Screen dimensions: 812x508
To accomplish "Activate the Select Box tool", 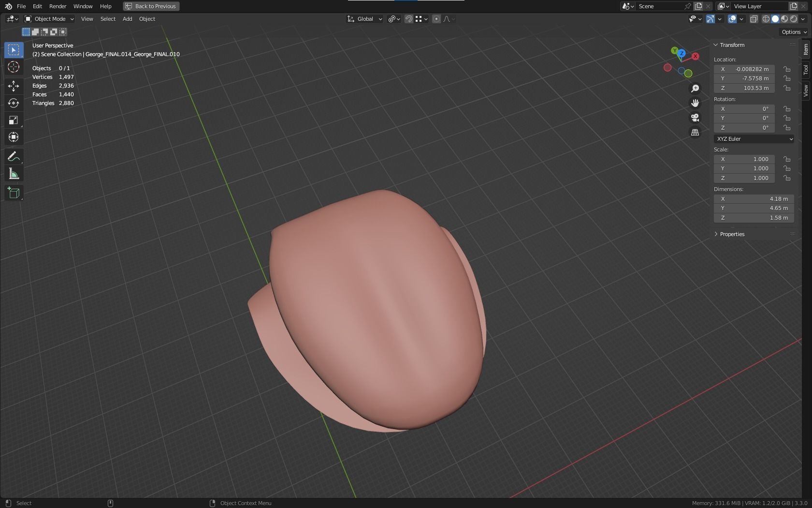I will point(14,50).
